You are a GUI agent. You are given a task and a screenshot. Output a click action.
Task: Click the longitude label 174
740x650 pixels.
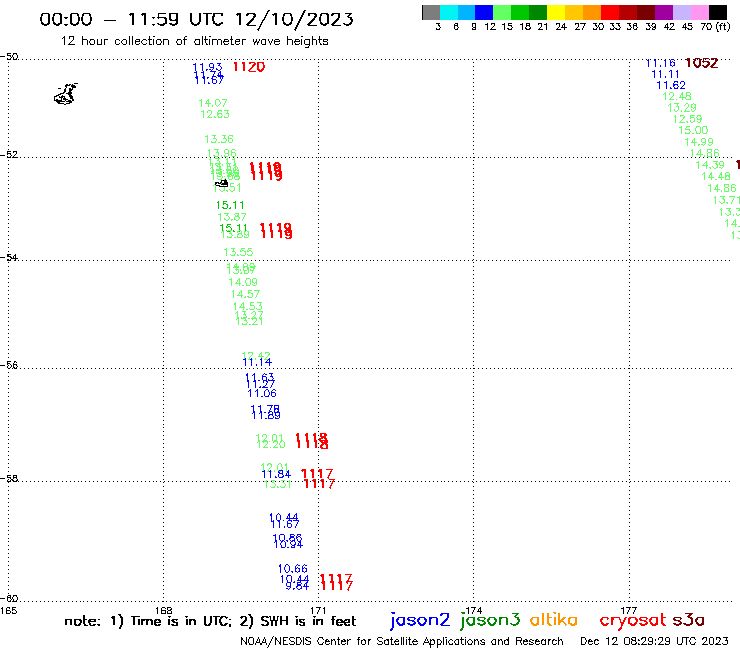click(473, 611)
